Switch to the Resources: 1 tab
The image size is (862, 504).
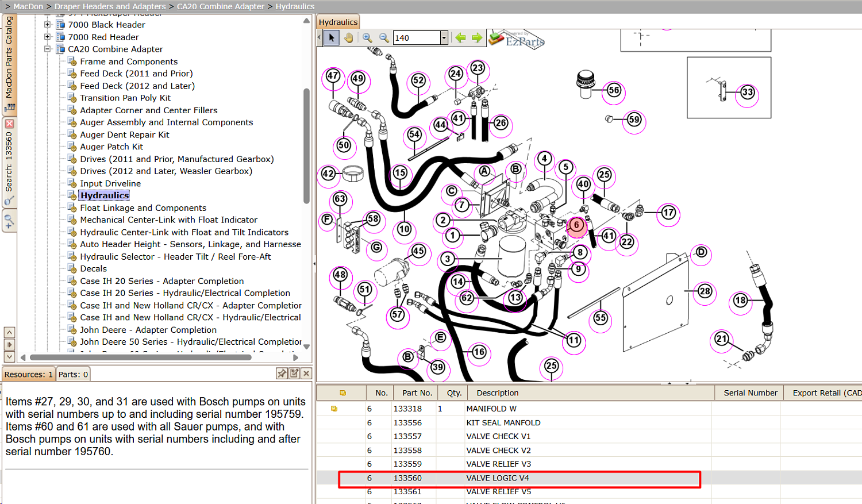(29, 374)
